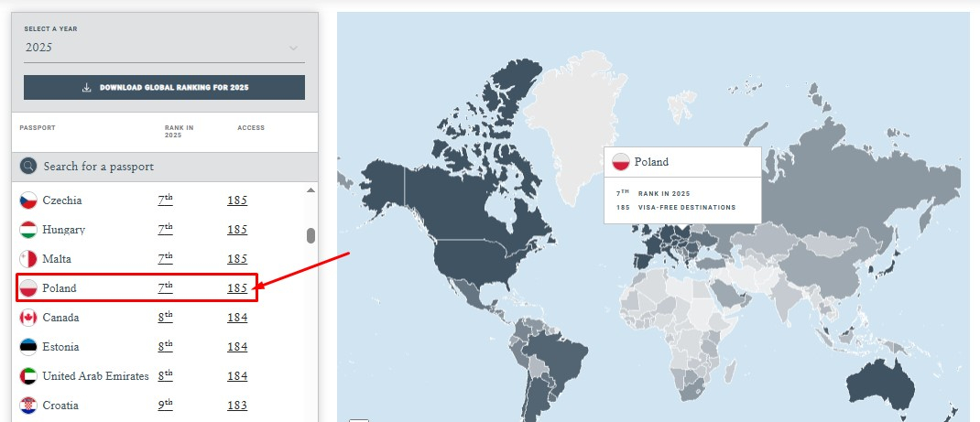This screenshot has height=422, width=980.
Task: Click the Access column header
Action: (x=251, y=128)
